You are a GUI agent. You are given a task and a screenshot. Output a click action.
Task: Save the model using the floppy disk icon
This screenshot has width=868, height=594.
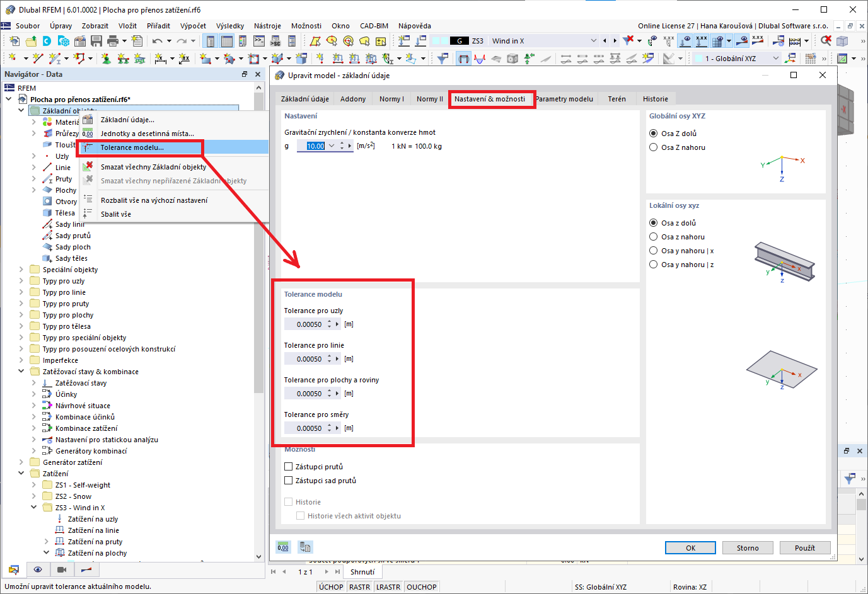[96, 41]
